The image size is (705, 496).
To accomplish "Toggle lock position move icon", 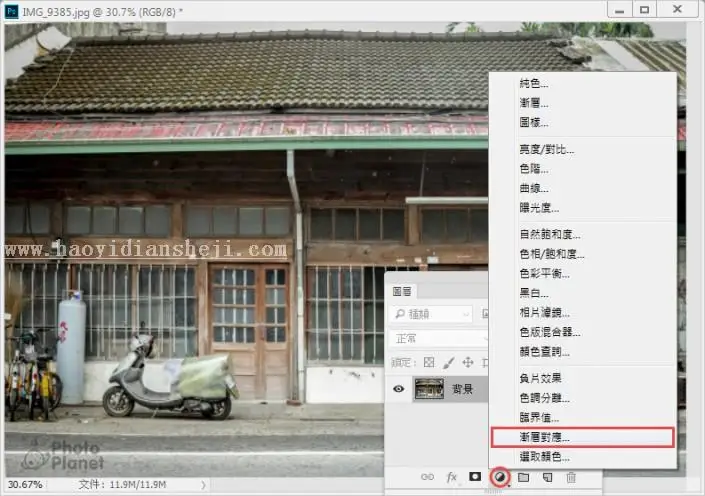I will tap(468, 362).
